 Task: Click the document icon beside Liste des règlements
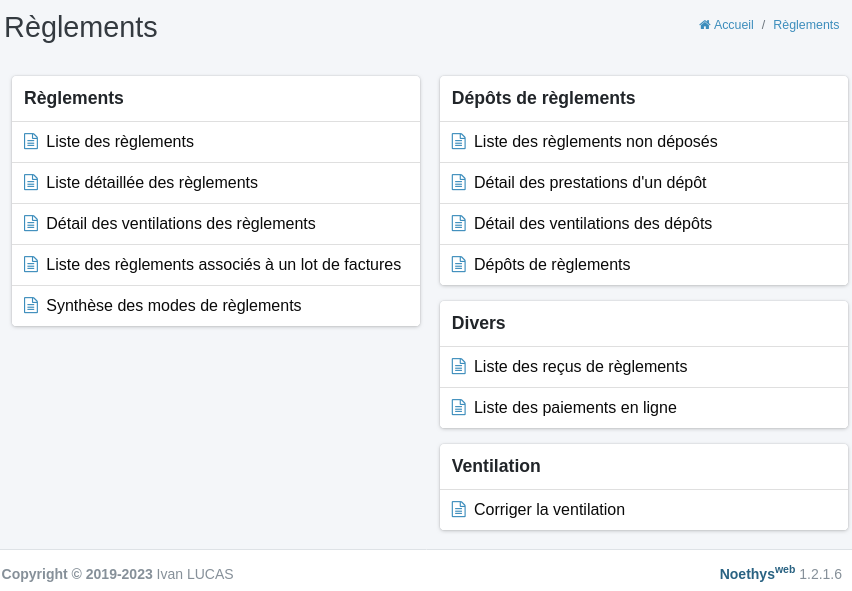[x=31, y=141]
